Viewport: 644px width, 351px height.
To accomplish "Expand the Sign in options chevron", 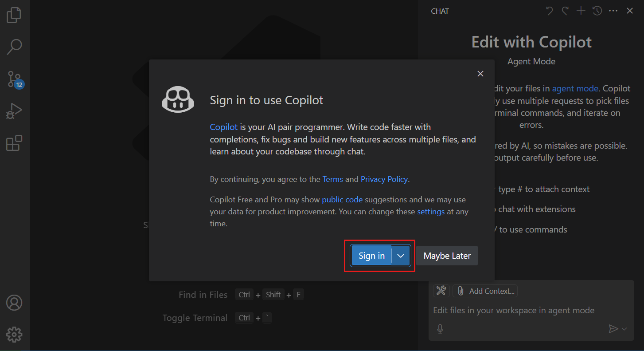I will [400, 256].
